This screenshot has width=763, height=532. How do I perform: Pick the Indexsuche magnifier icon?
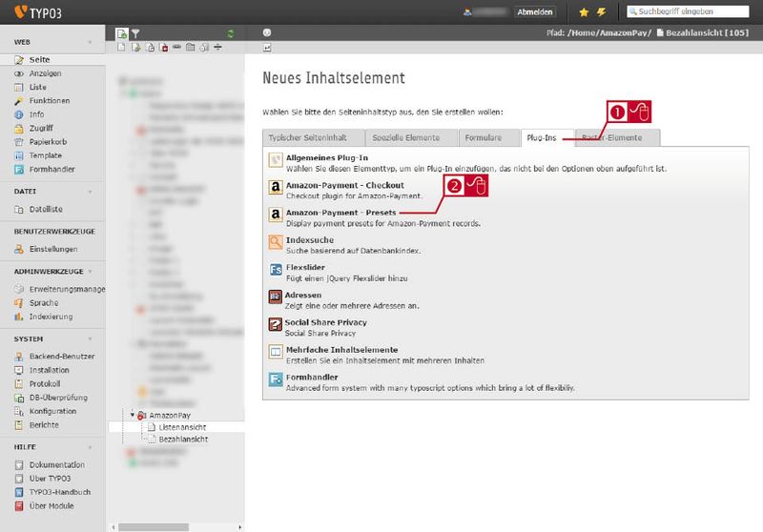pyautogui.click(x=276, y=241)
